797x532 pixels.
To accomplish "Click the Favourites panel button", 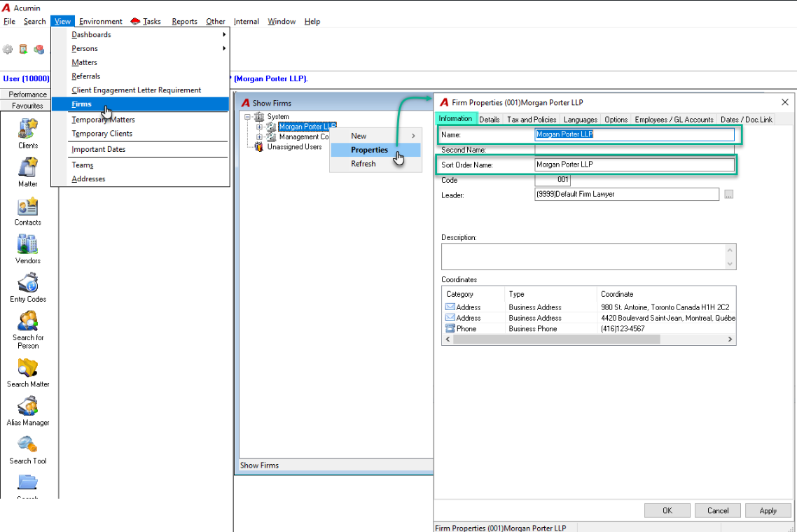I will pyautogui.click(x=27, y=106).
